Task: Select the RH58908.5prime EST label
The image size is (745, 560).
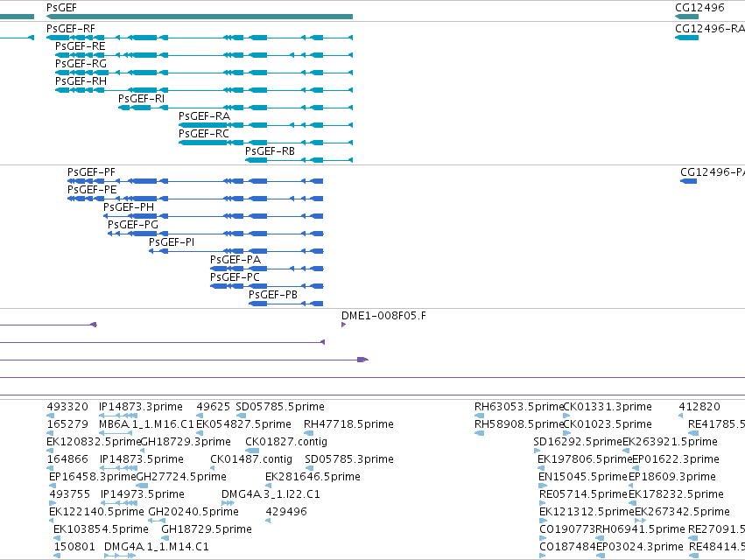Action: (519, 424)
